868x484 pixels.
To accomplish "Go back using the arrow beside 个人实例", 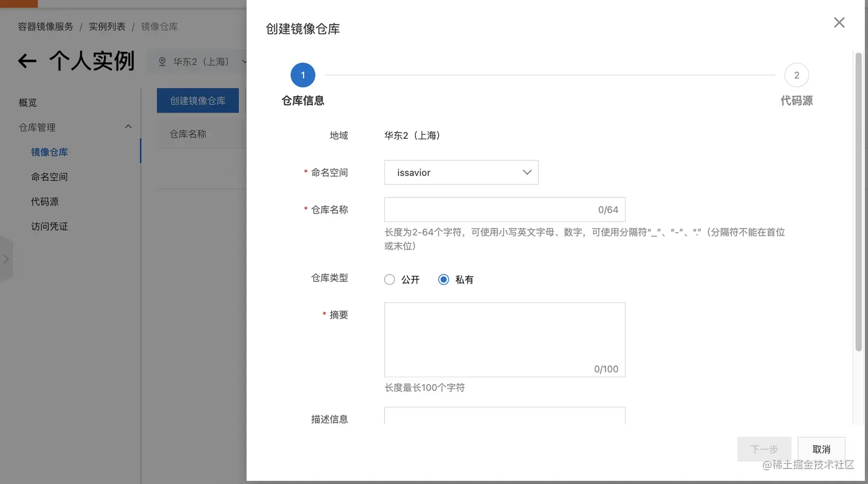I will (27, 61).
